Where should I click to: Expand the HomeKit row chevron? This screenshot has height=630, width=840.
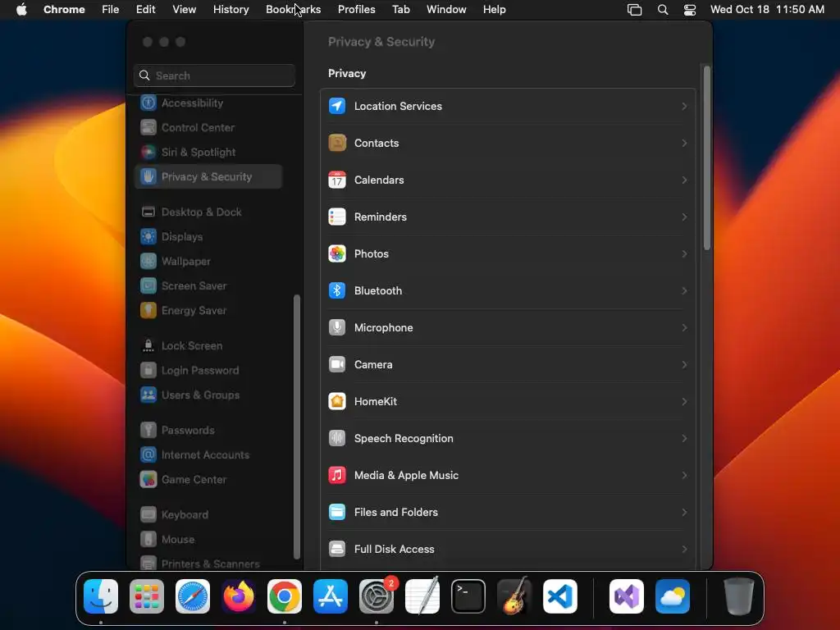pos(684,401)
